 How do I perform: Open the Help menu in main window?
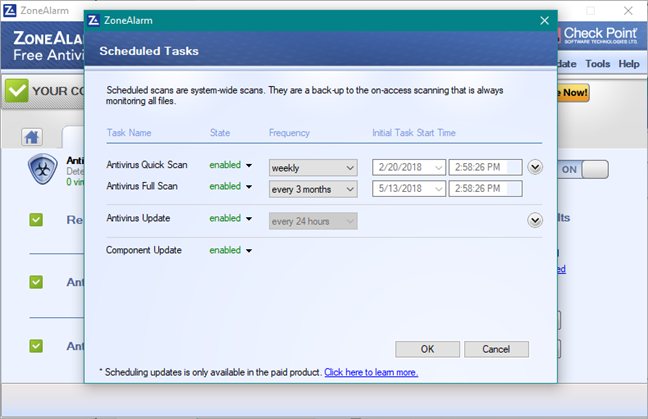[629, 64]
